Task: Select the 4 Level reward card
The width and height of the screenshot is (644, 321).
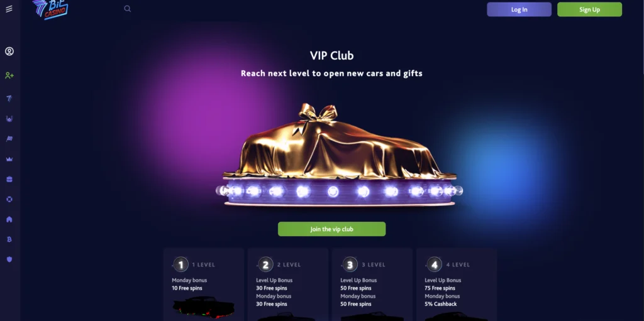Action: pyautogui.click(x=457, y=285)
